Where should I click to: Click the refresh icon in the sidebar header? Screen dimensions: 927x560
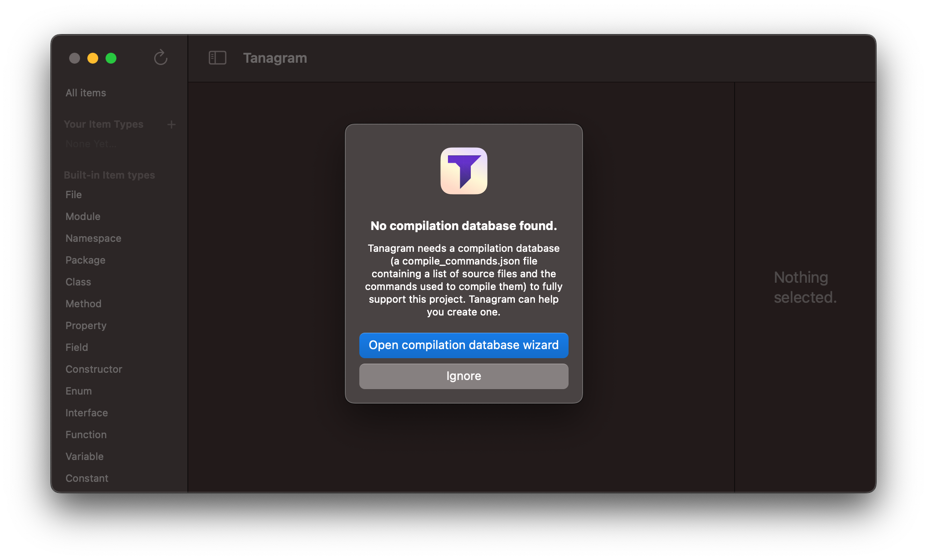[x=161, y=58]
